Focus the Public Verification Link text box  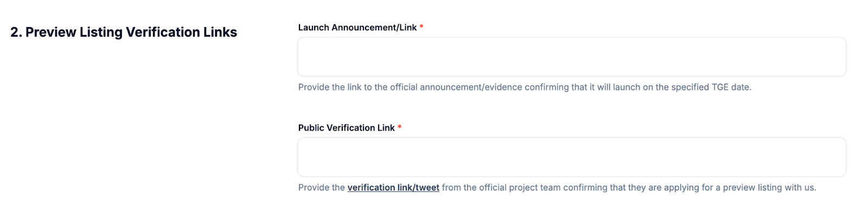click(572, 157)
